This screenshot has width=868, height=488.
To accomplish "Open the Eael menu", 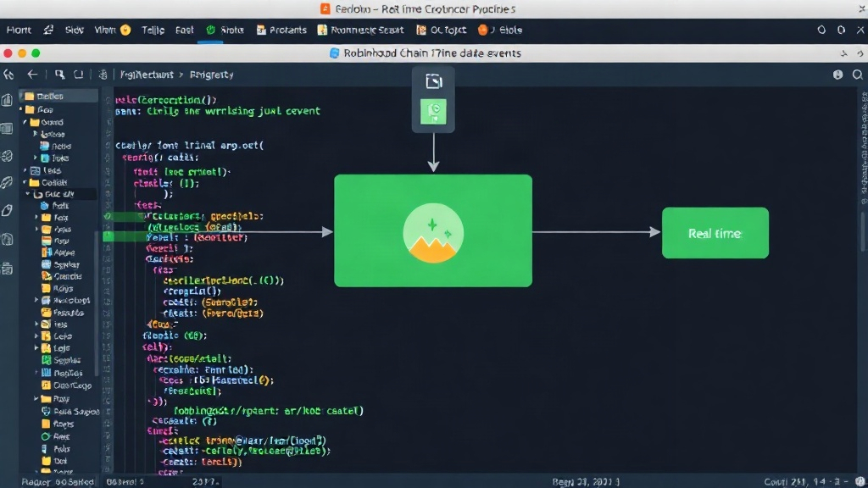I will [x=184, y=30].
